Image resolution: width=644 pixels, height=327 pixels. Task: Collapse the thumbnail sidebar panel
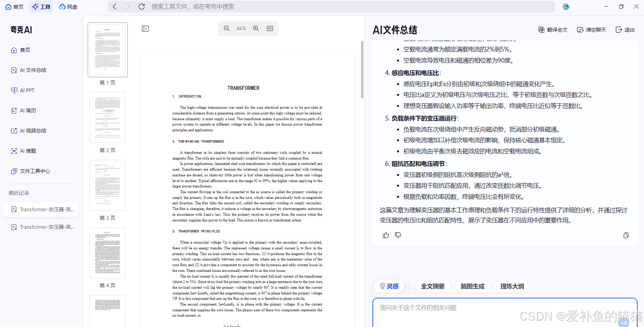[x=145, y=29]
